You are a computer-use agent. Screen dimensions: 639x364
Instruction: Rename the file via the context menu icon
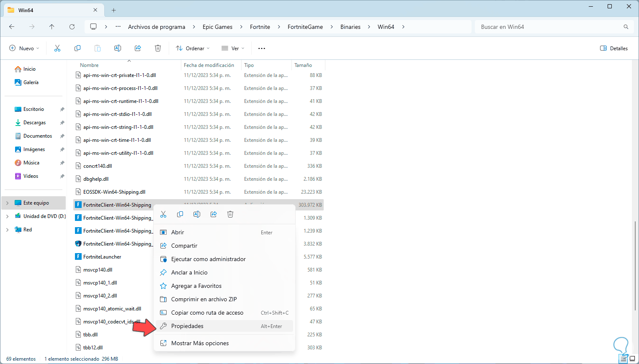(x=197, y=214)
